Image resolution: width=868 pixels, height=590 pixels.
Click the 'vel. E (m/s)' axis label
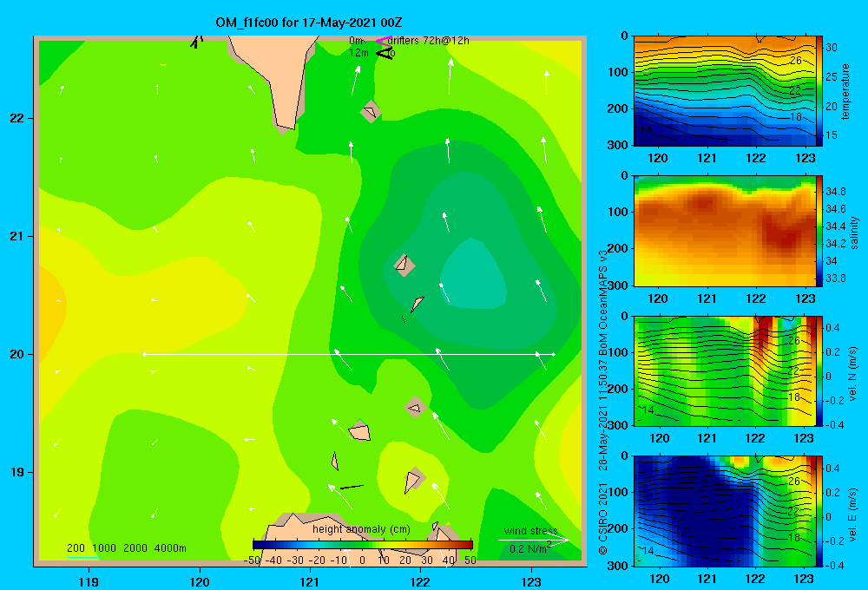tap(853, 514)
